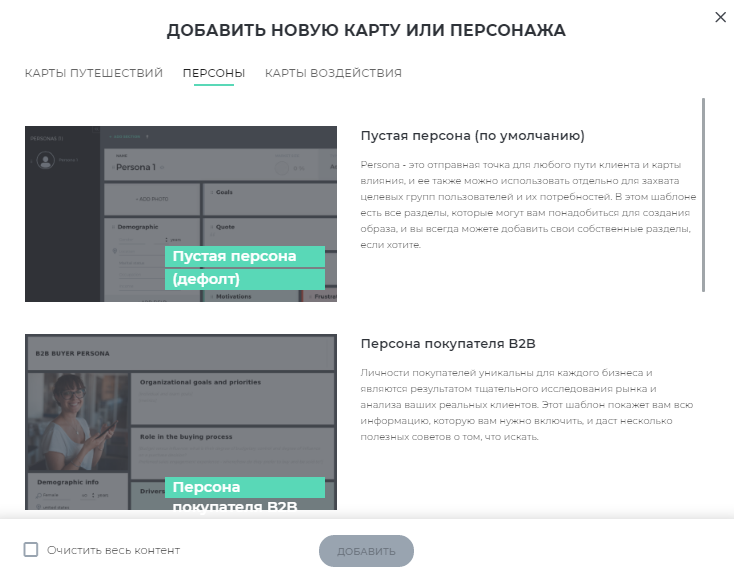This screenshot has width=734, height=569.
Task: Click the description starting with Личности покупателей
Action: tap(527, 405)
